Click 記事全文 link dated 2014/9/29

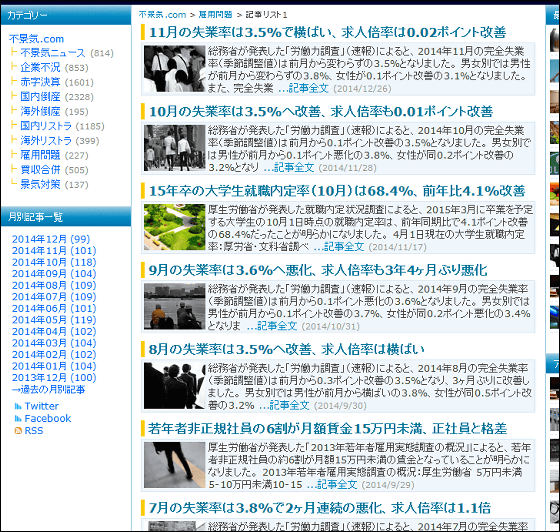click(x=332, y=485)
